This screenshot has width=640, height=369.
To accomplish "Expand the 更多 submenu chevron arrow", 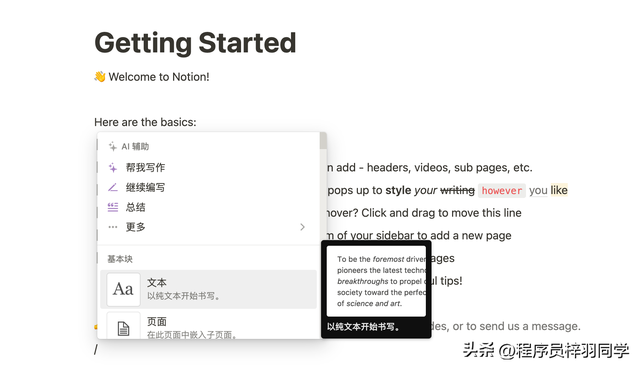I will click(x=302, y=227).
